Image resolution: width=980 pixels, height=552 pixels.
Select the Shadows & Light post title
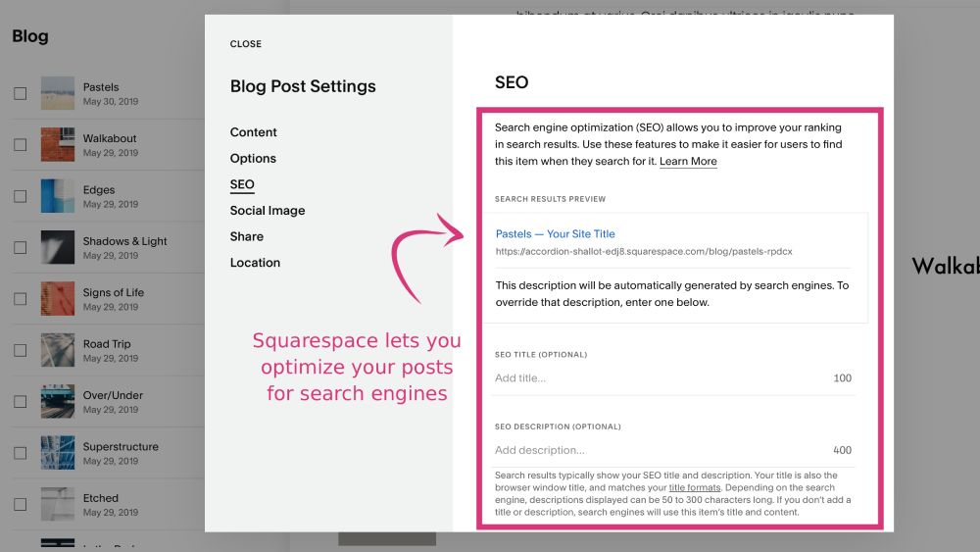(x=125, y=241)
